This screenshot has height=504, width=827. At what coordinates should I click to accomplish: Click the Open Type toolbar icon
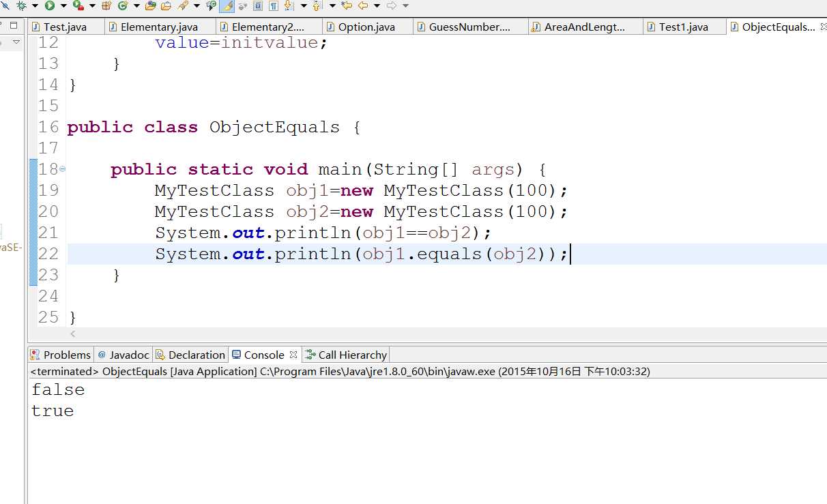[150, 5]
